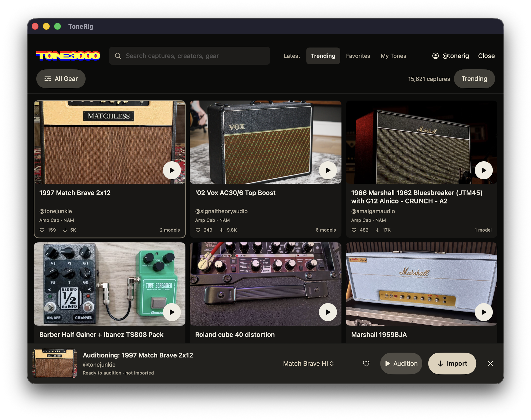531x420 pixels.
Task: Open creator @signaltheoryaudio profile
Action: (221, 211)
